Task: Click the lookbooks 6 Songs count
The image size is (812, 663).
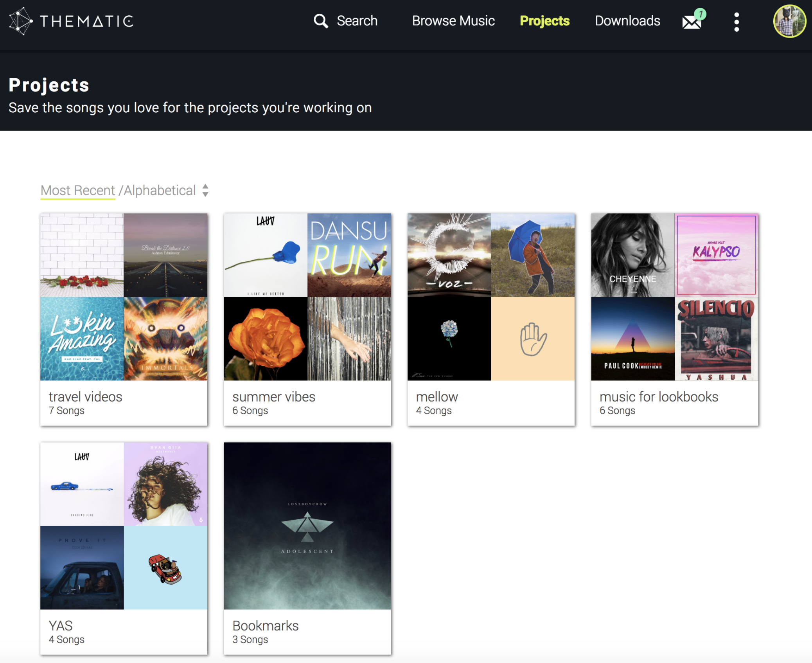Action: (618, 411)
